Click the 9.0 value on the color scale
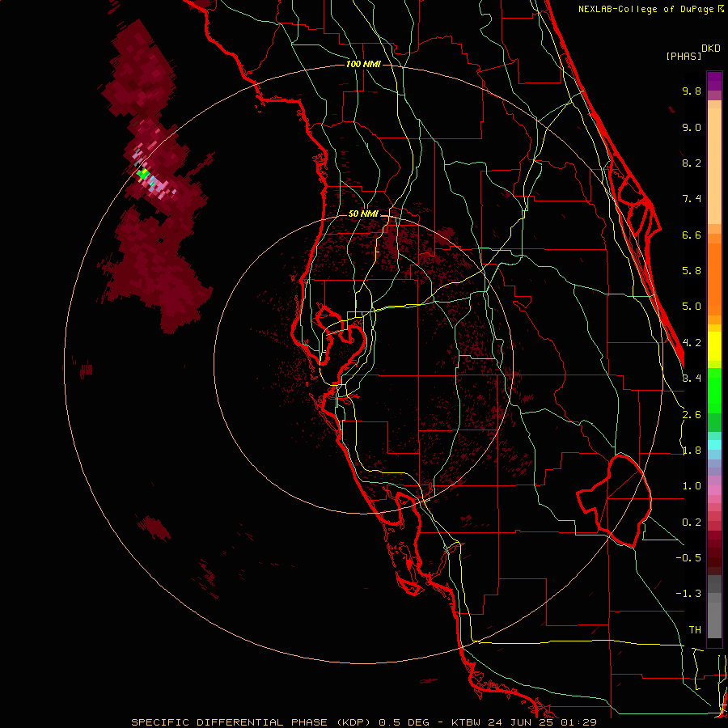The width and height of the screenshot is (728, 728). pos(692,127)
